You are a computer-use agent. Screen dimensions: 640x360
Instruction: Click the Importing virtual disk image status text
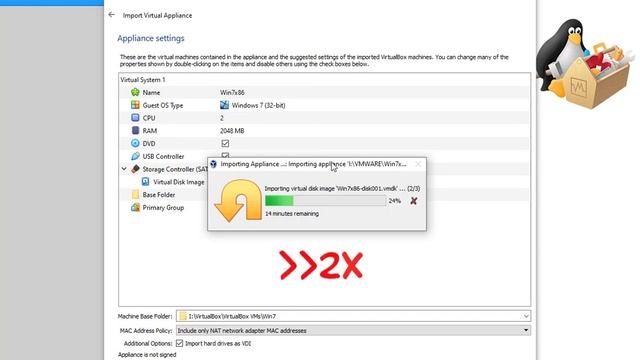pyautogui.click(x=342, y=188)
